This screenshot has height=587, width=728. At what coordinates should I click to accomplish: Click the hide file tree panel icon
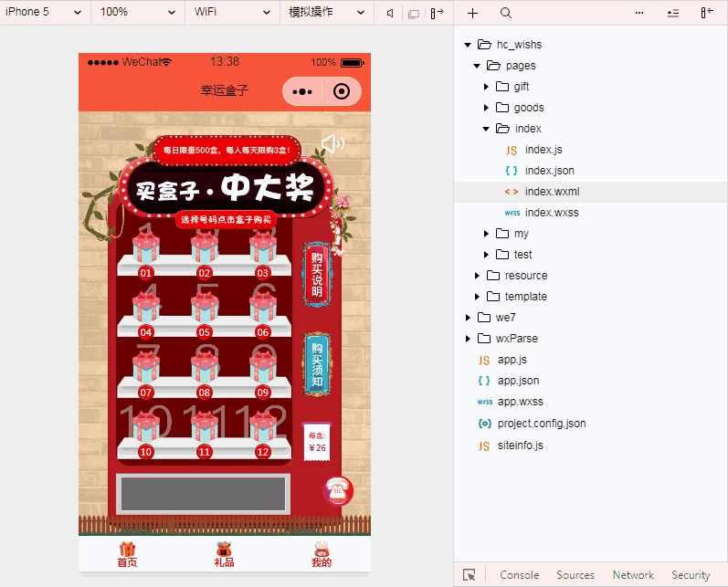(707, 13)
